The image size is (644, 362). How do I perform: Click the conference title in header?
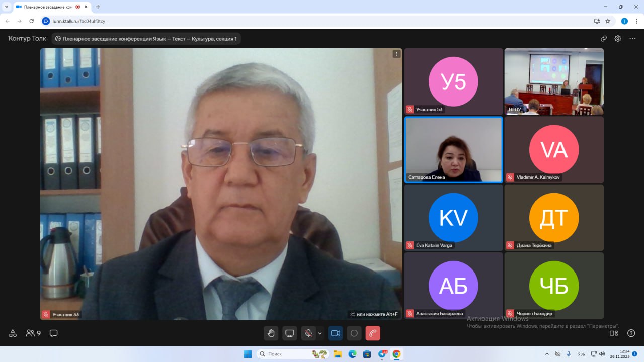[146, 39]
